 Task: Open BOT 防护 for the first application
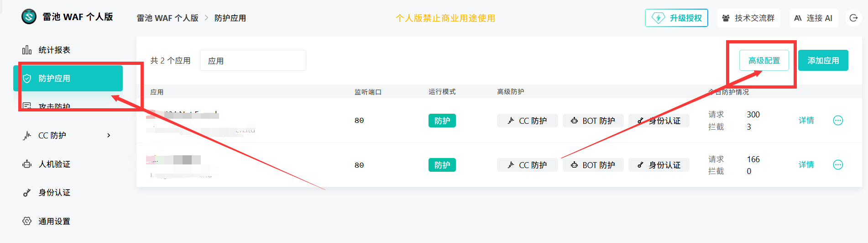coord(593,121)
